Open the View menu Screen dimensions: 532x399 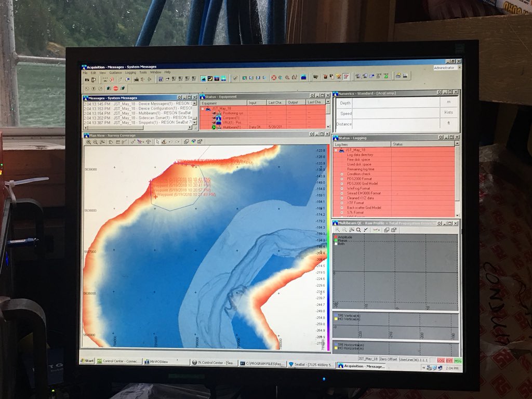click(102, 73)
